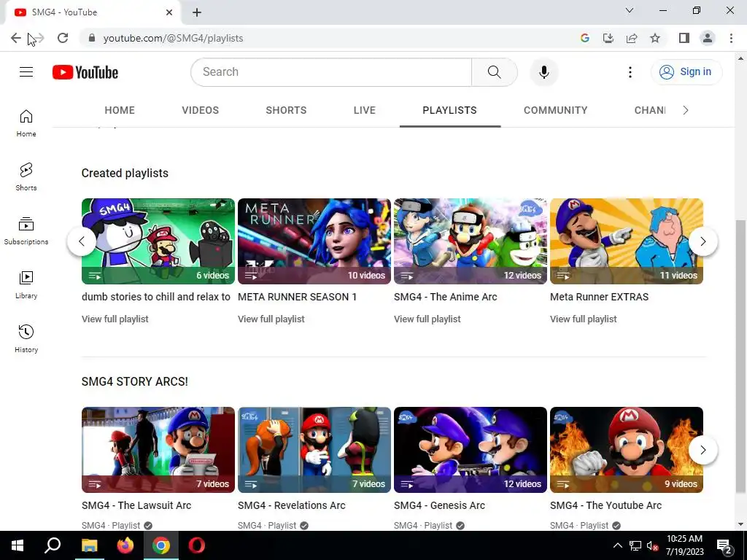Click the YouTube logo
This screenshot has height=560, width=747.
[x=85, y=72]
